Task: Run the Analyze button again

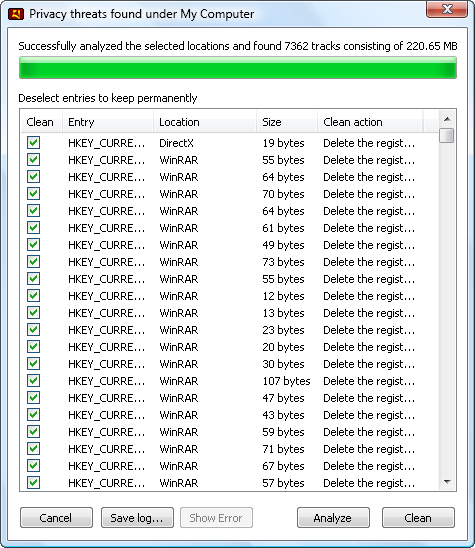Action: click(333, 518)
